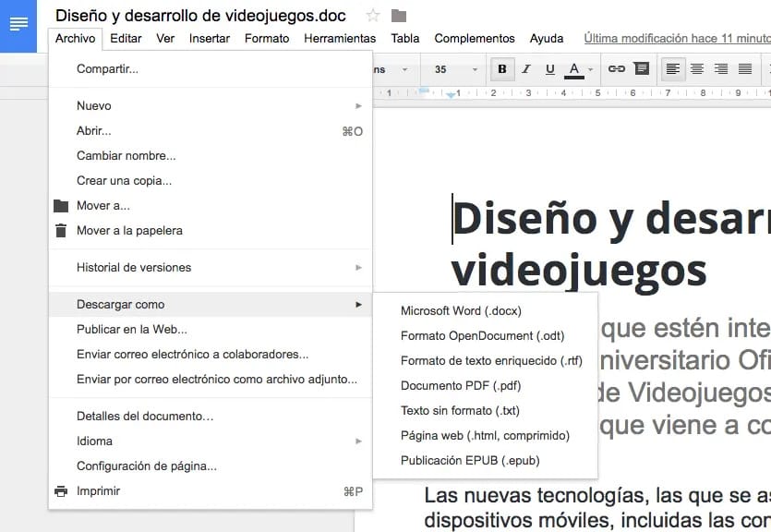Download as Texto sin formato (.txt)
This screenshot has width=771, height=532.
pyautogui.click(x=486, y=411)
